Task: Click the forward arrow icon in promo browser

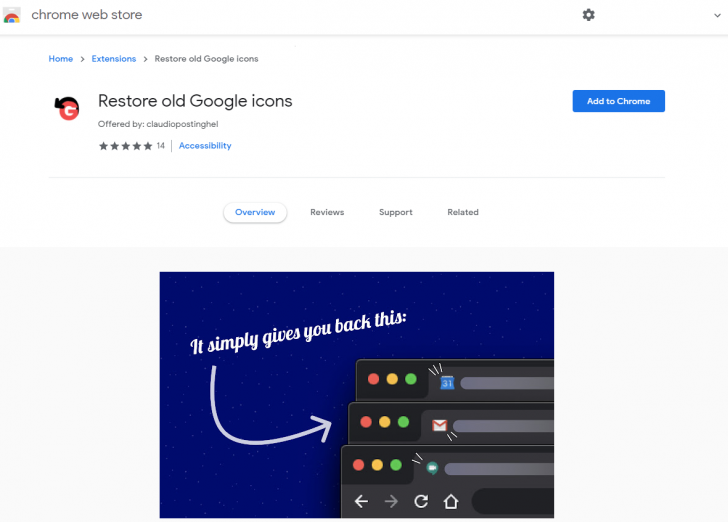Action: tap(391, 502)
